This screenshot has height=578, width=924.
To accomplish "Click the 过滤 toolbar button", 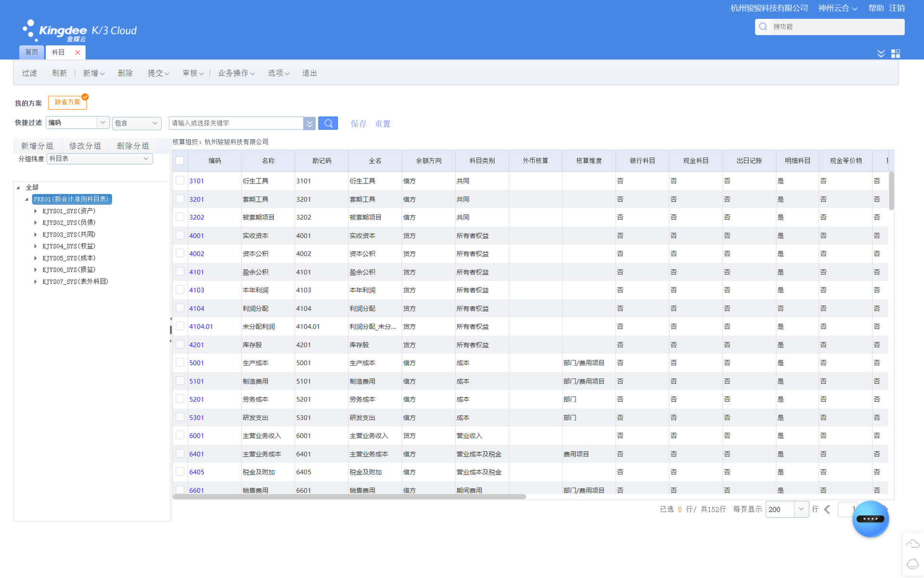I will click(x=29, y=73).
